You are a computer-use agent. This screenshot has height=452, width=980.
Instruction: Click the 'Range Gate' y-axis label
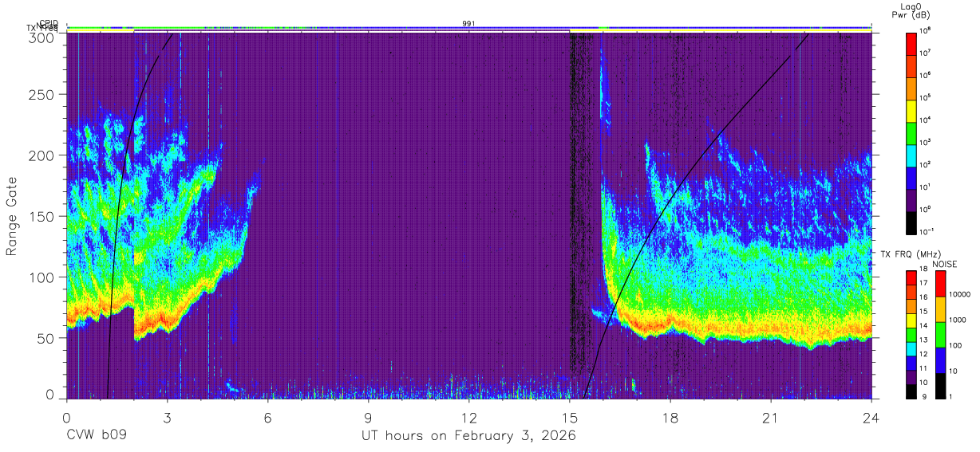coord(12,217)
